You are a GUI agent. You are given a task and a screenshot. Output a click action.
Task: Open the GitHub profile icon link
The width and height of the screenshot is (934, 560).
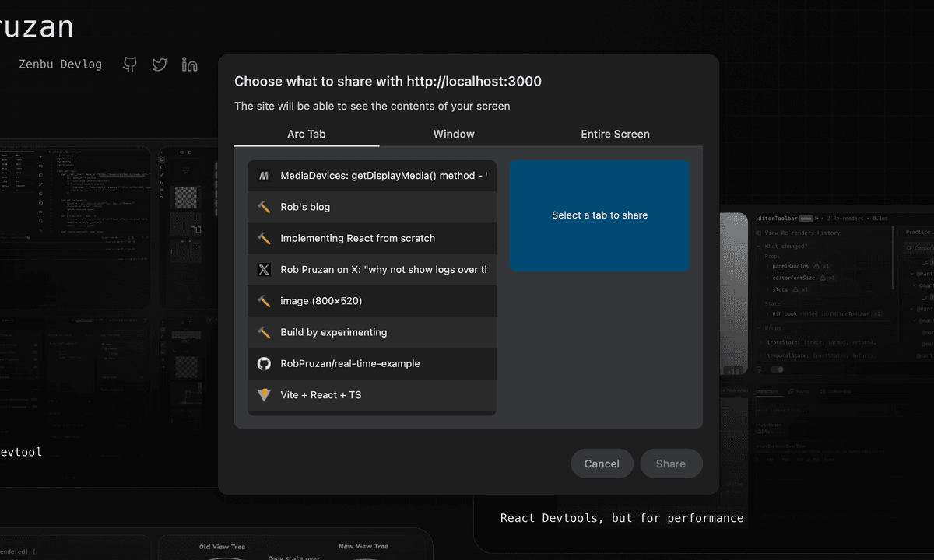(130, 65)
